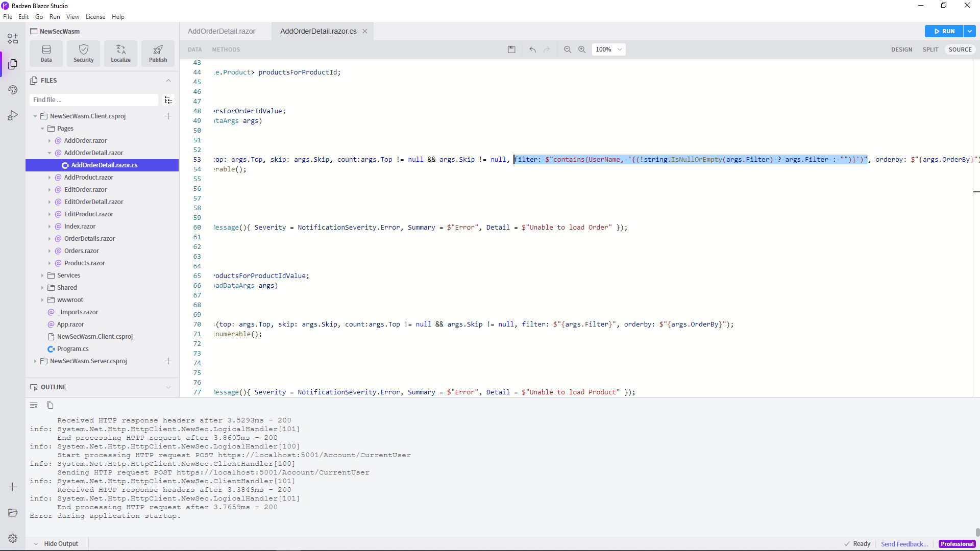This screenshot has height=551, width=980.
Task: Open the settings gear
Action: pyautogui.click(x=13, y=538)
